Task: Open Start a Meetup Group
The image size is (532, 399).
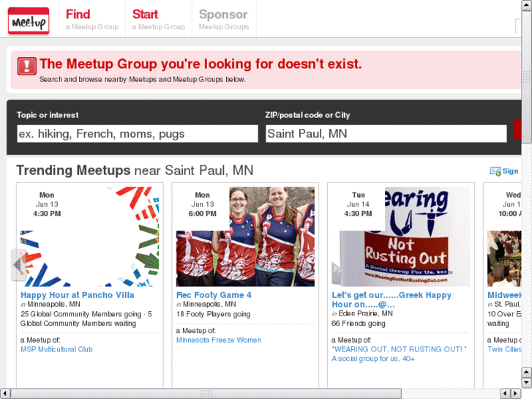Action: [x=159, y=19]
